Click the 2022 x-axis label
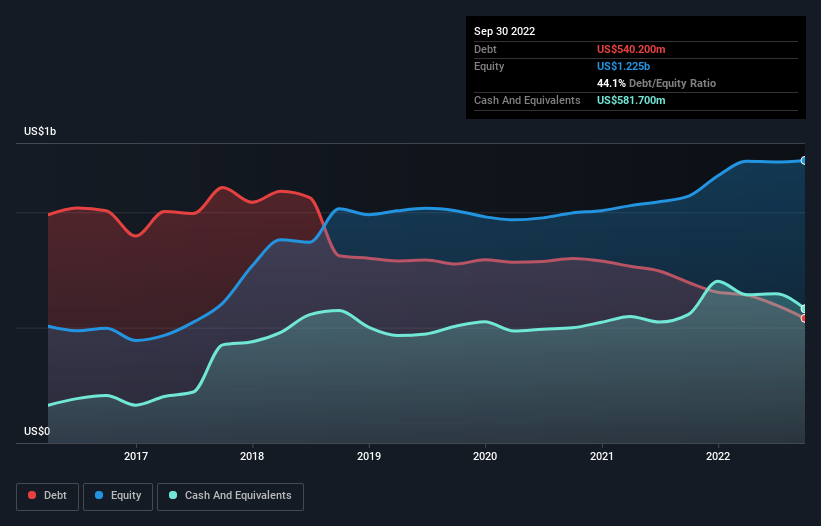Image resolution: width=821 pixels, height=526 pixels. (x=718, y=456)
